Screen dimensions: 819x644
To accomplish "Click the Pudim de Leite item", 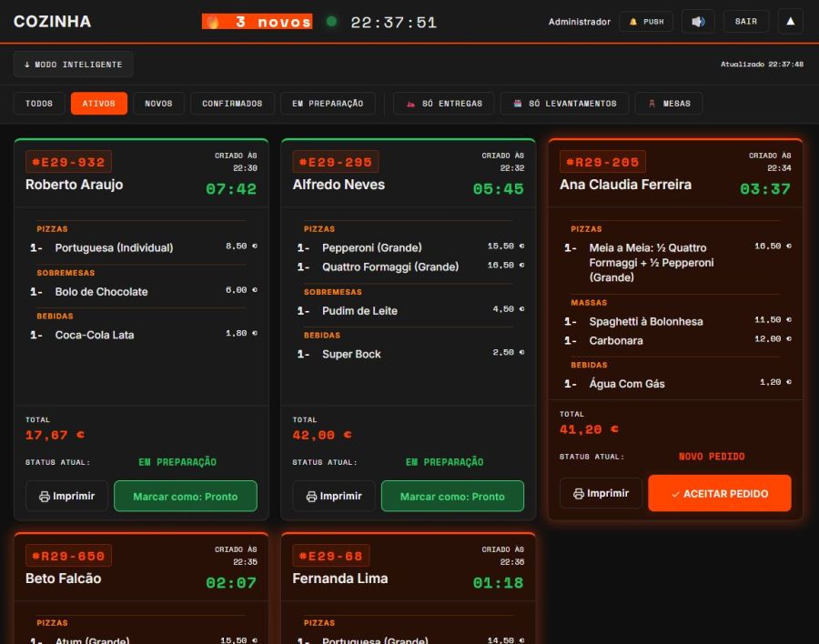I will [359, 311].
